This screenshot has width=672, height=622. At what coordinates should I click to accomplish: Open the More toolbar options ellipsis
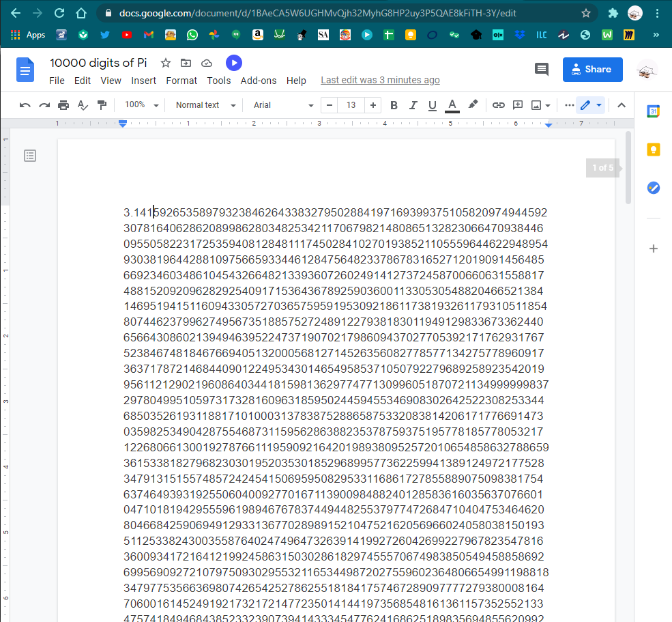(x=569, y=105)
